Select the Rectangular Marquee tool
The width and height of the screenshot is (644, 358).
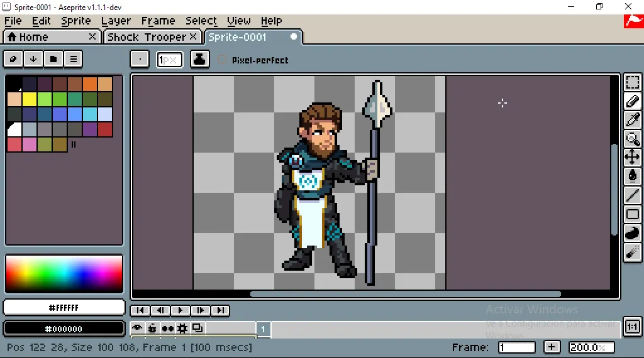(x=633, y=82)
